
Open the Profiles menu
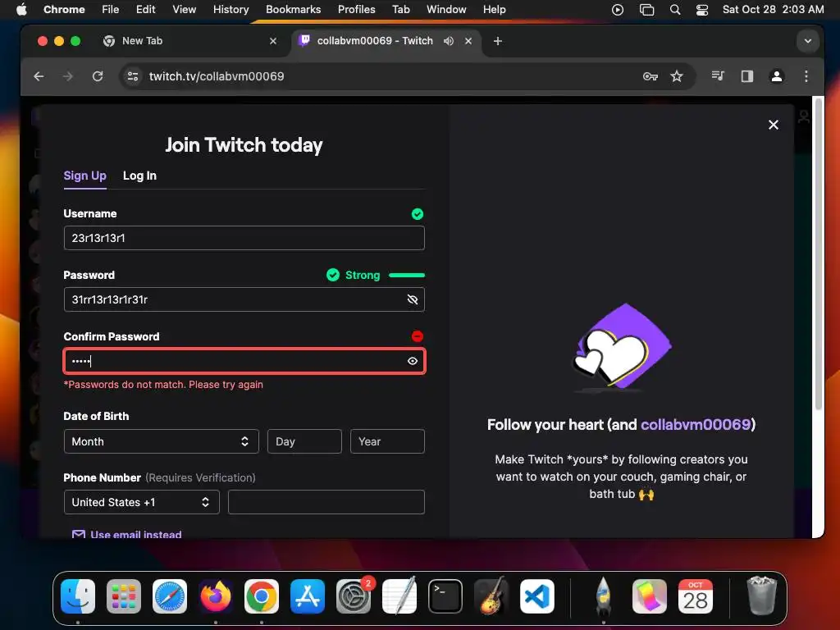pyautogui.click(x=356, y=10)
